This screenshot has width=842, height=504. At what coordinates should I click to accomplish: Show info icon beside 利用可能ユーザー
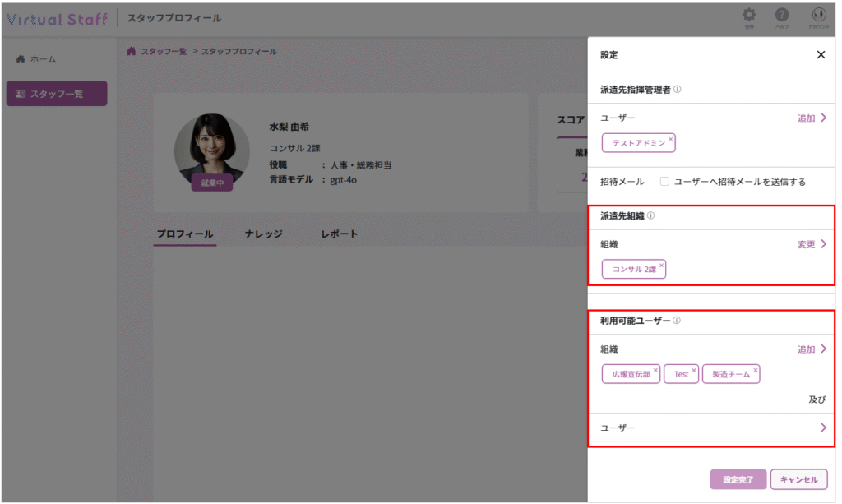coord(677,321)
